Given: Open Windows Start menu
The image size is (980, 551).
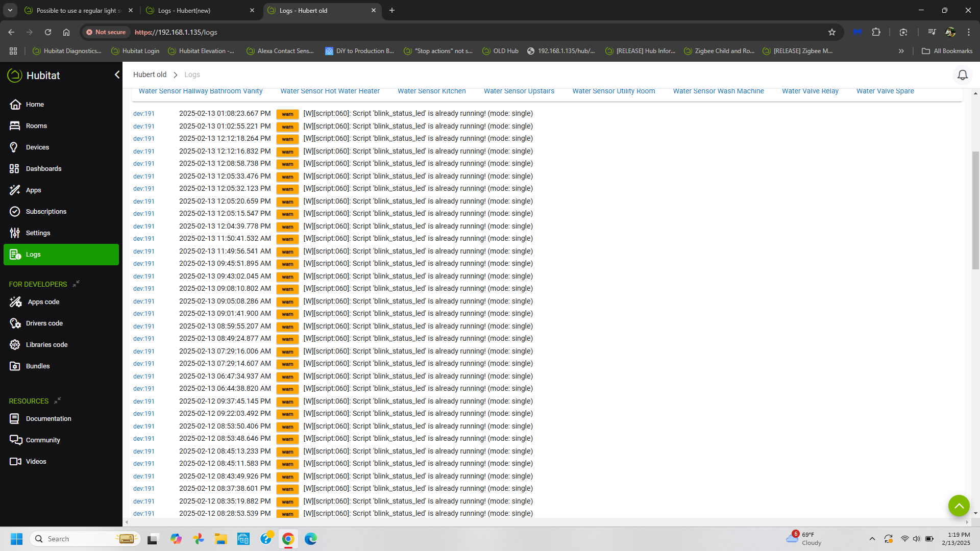Looking at the screenshot, I should [x=16, y=539].
